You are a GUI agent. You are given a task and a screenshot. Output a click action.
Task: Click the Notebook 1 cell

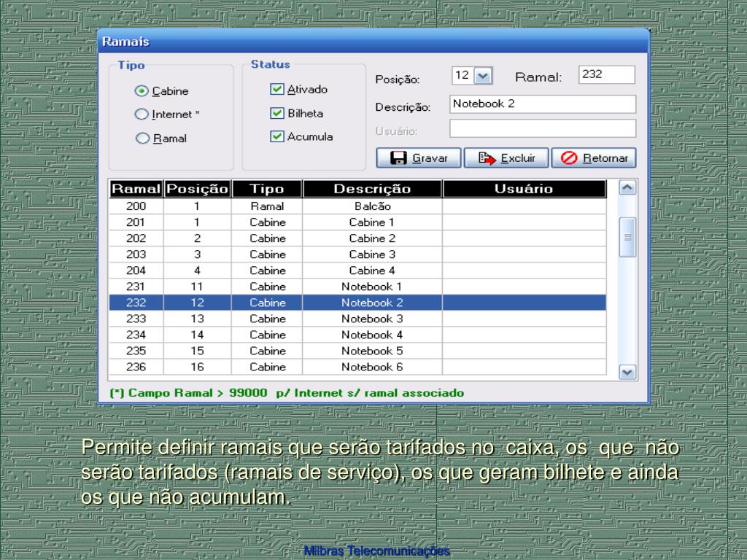pyautogui.click(x=372, y=287)
